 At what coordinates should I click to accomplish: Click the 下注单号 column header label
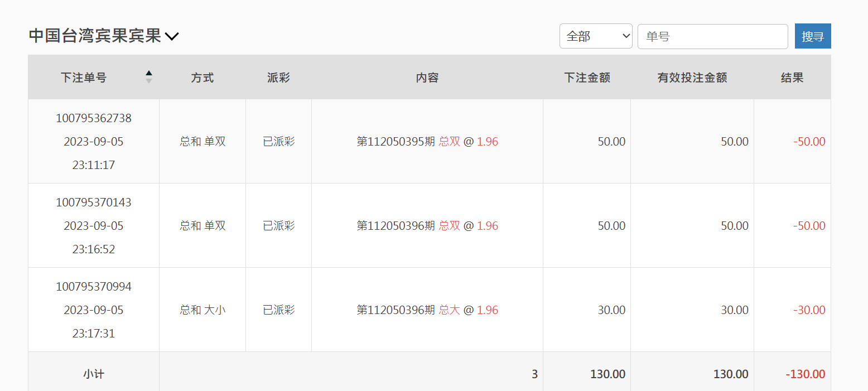(x=84, y=78)
